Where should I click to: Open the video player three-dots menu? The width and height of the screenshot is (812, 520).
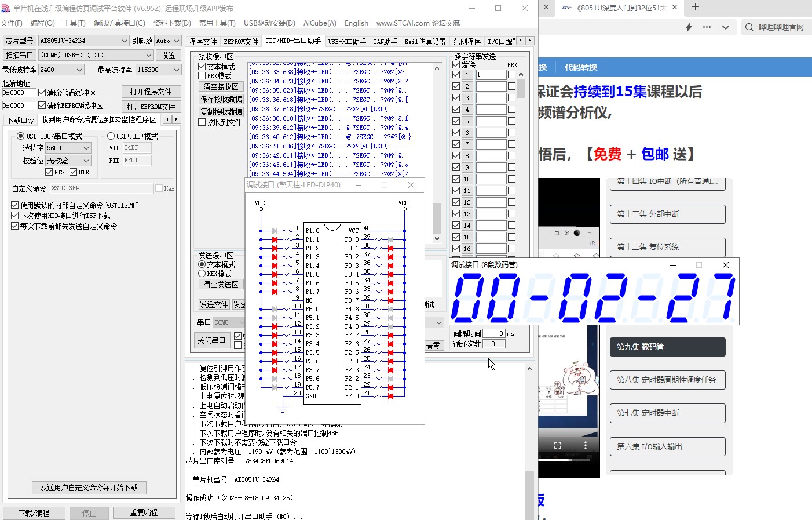(x=586, y=445)
